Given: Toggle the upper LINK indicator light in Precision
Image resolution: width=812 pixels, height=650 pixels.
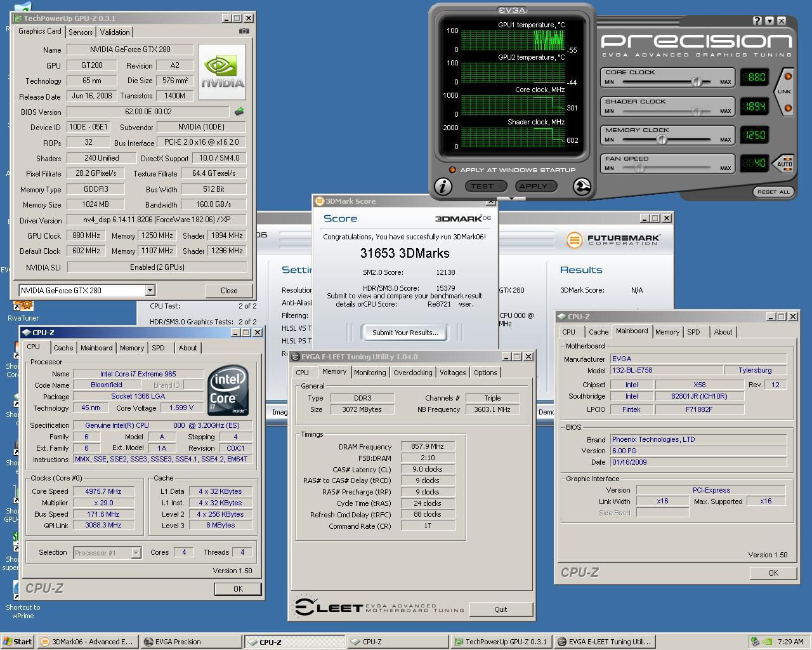Looking at the screenshot, I should point(788,77).
